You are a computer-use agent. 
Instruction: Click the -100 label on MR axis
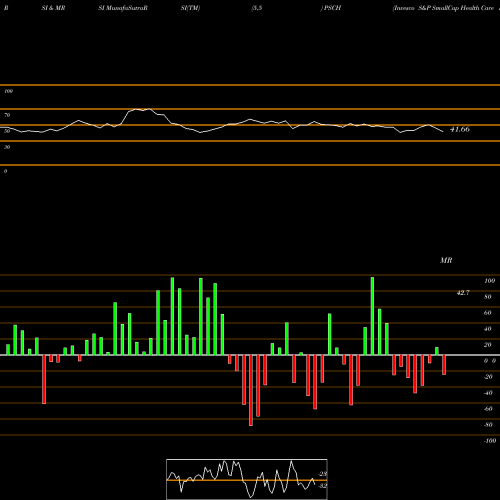pyautogui.click(x=489, y=441)
